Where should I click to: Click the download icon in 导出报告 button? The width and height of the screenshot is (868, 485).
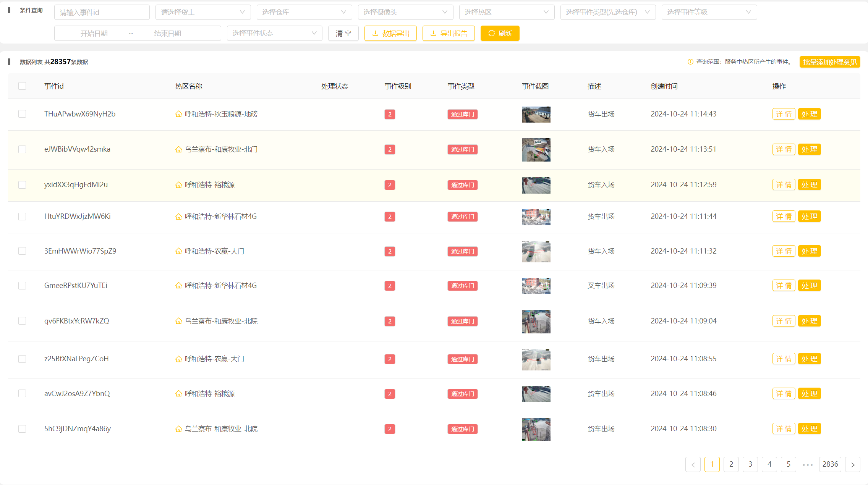pyautogui.click(x=433, y=34)
